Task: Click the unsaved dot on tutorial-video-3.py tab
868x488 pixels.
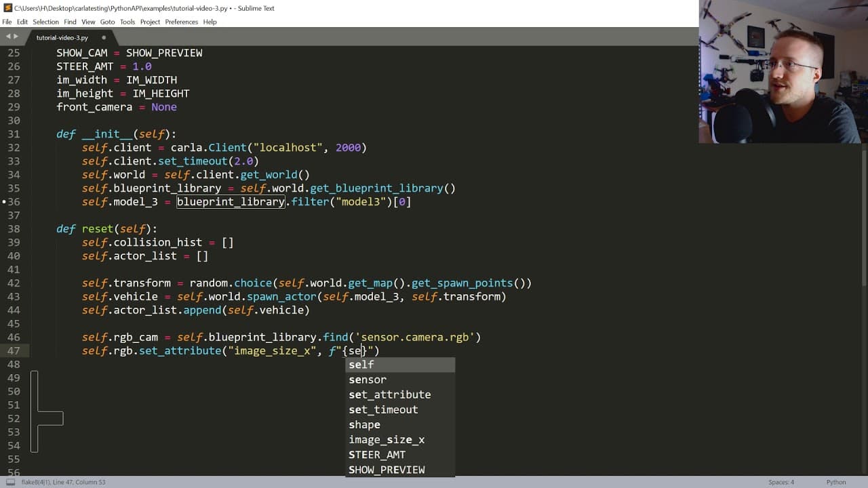Action: point(104,38)
